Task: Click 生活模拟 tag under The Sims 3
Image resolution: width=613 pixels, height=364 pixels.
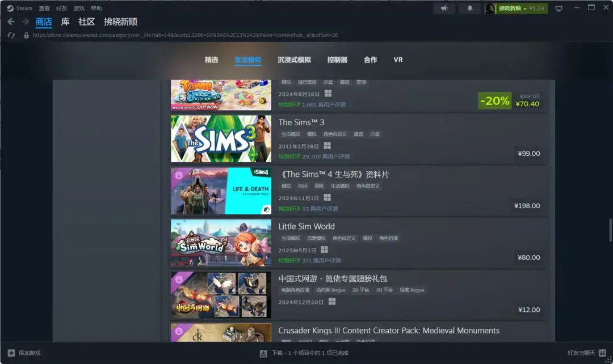Action: coord(291,134)
